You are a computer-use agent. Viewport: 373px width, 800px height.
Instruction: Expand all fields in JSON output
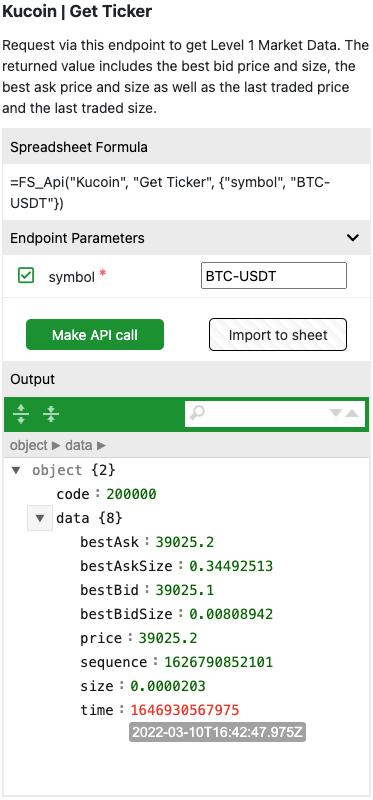(21, 414)
